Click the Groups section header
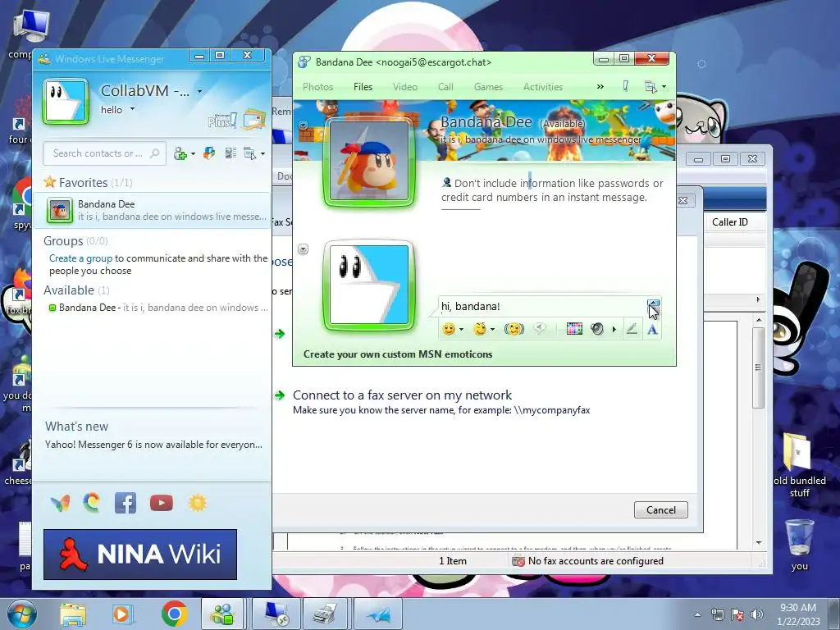This screenshot has width=840, height=630. [x=75, y=241]
